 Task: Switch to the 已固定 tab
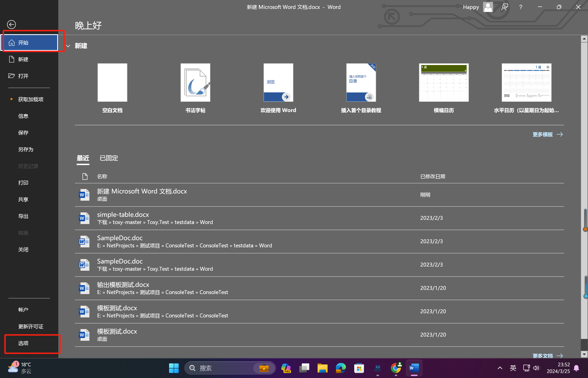(x=109, y=158)
